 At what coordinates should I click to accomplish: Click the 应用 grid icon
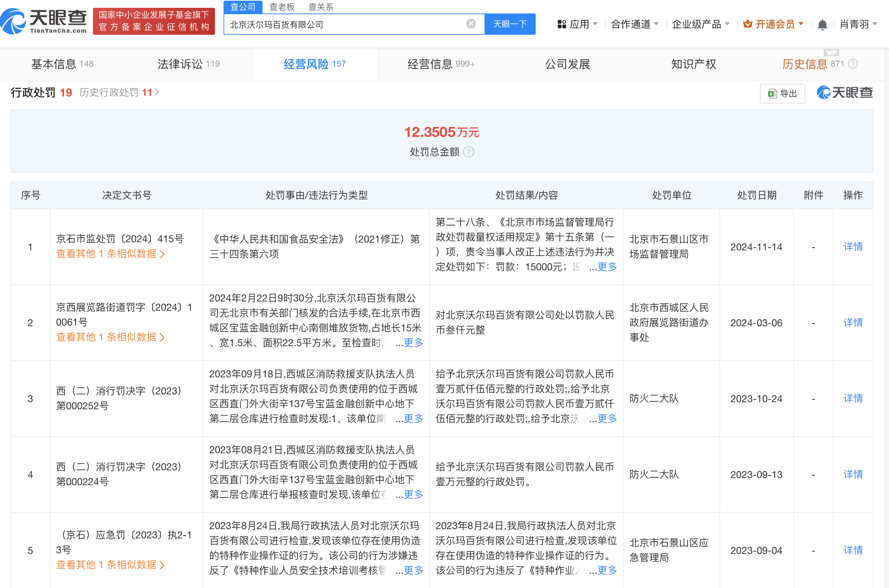coord(562,24)
